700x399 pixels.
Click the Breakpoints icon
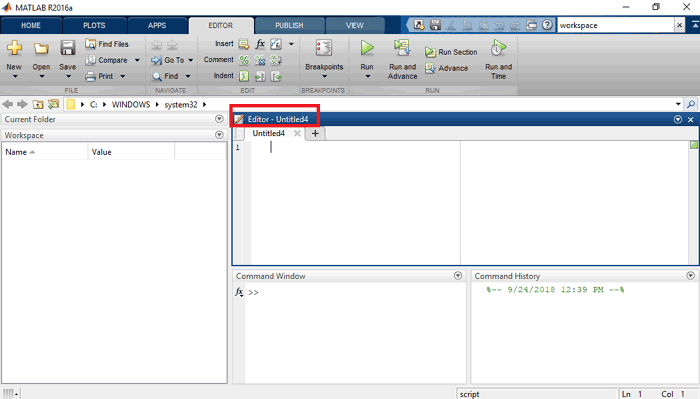tap(324, 48)
